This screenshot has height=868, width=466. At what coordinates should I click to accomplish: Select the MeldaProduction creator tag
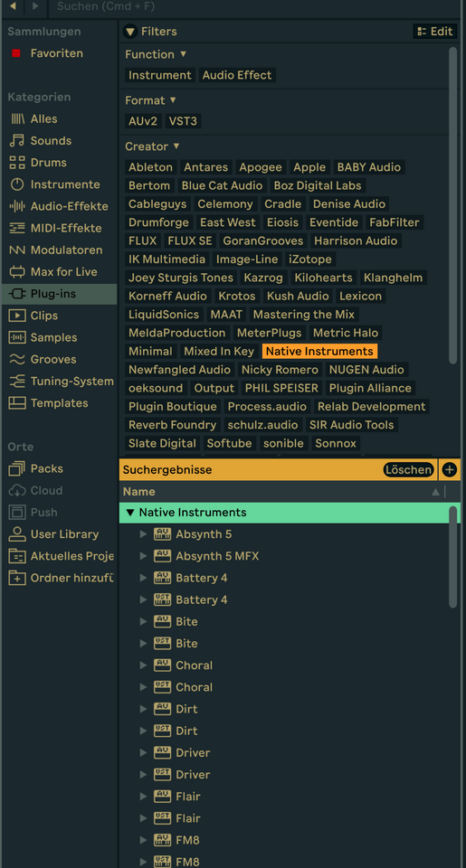177,333
